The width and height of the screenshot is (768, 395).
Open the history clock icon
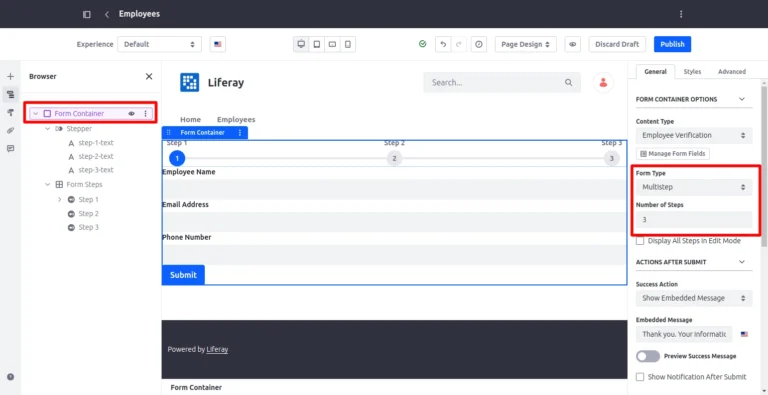(479, 44)
